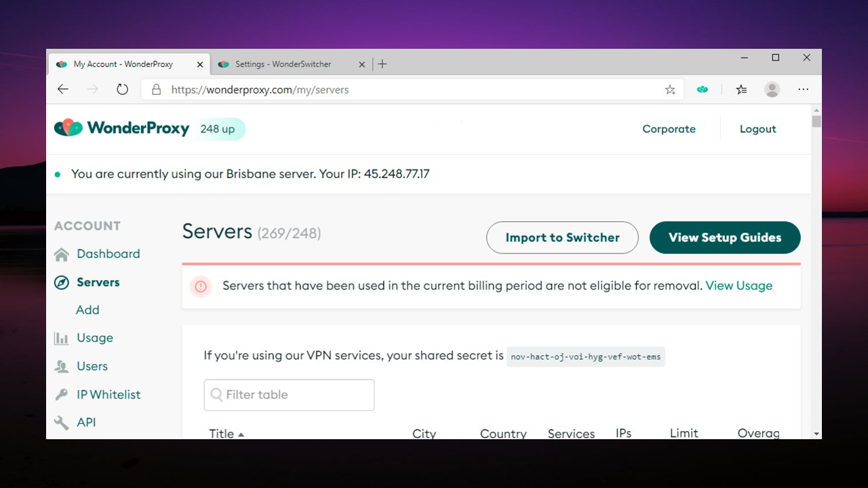868x488 pixels.
Task: Reload the page with the refresh icon
Action: pos(122,89)
